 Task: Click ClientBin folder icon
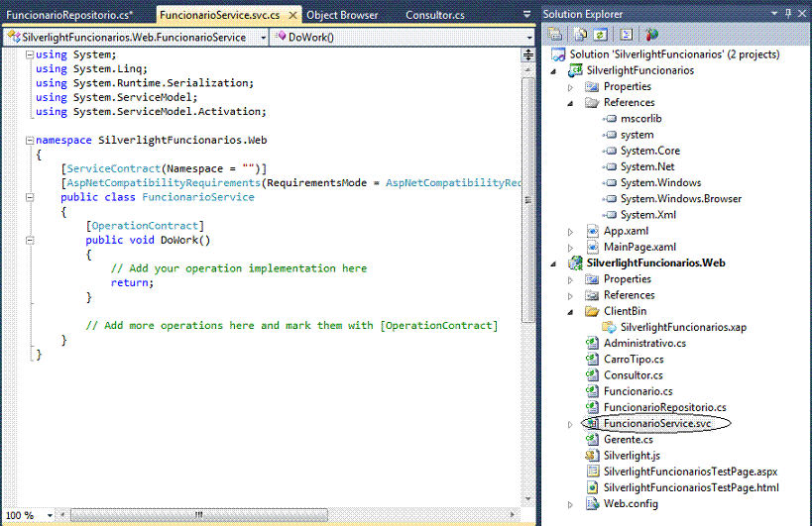(592, 311)
